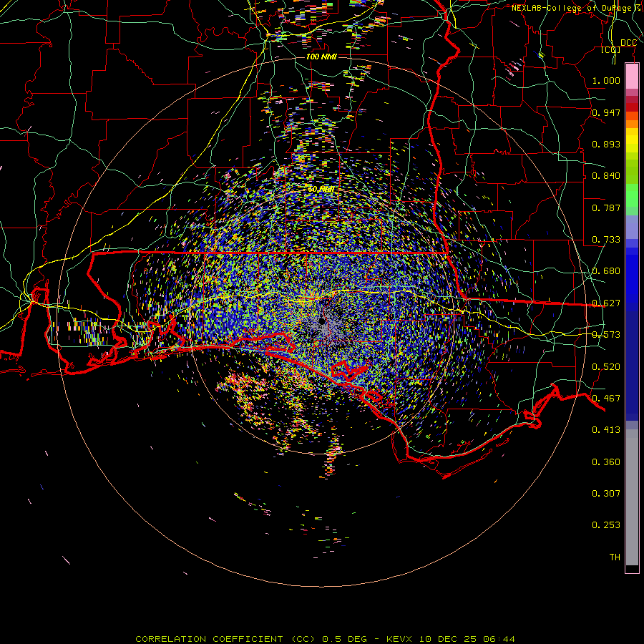Click the Correlation Coefficient caption at bottom
Viewport: 644px width, 644px height.
[x=325, y=639]
